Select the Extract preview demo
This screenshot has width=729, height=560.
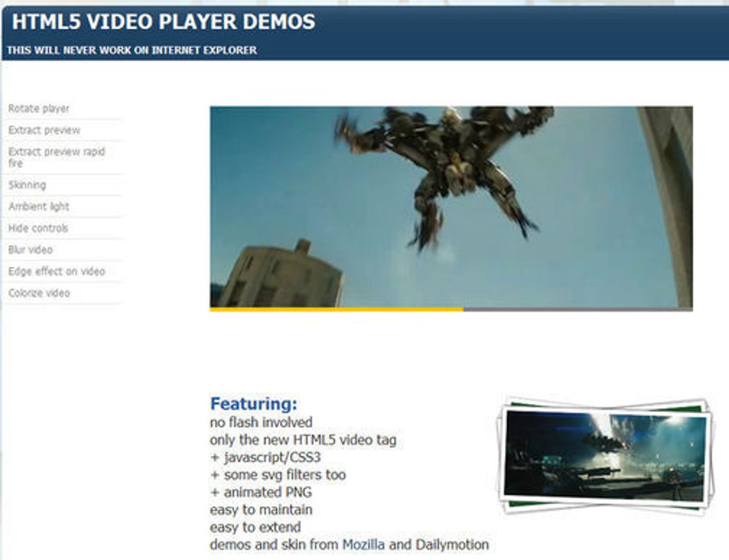pyautogui.click(x=44, y=130)
